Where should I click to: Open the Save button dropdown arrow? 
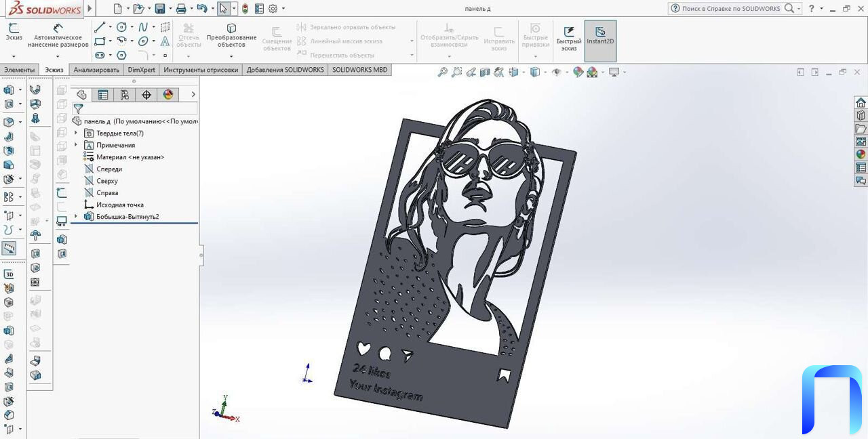[169, 9]
